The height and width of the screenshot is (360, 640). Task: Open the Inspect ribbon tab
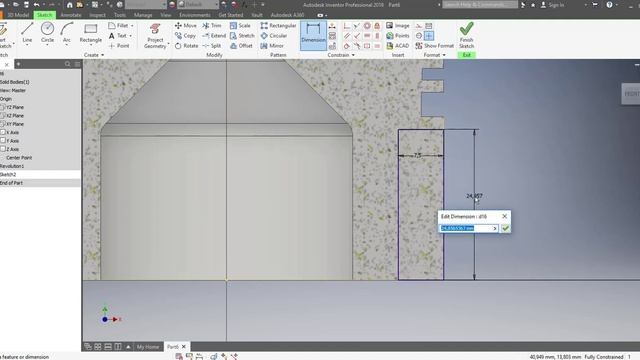coord(98,15)
